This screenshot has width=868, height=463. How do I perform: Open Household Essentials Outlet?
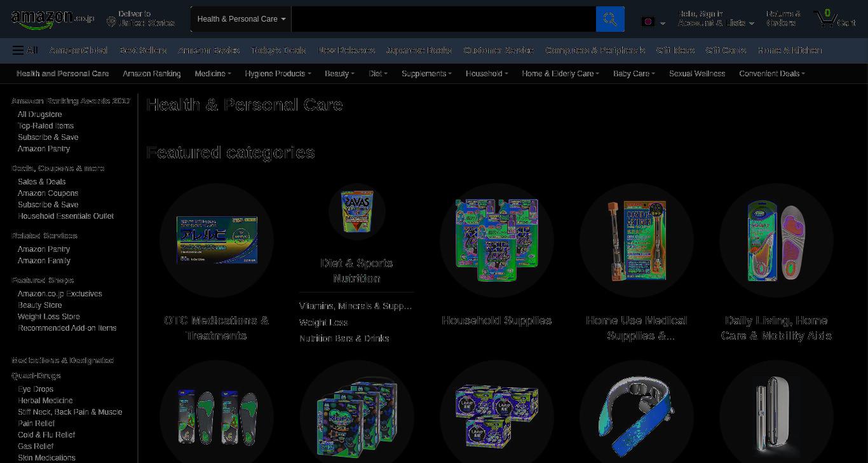point(66,216)
